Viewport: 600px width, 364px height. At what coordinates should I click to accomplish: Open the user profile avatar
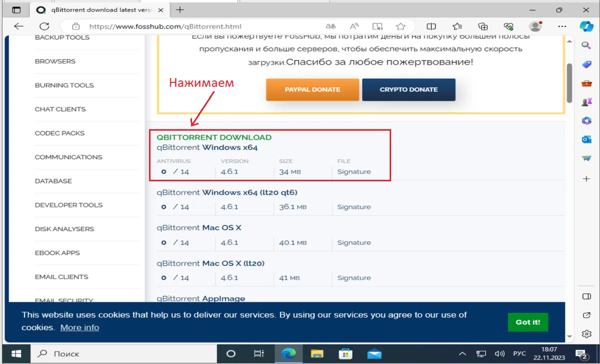tap(535, 26)
